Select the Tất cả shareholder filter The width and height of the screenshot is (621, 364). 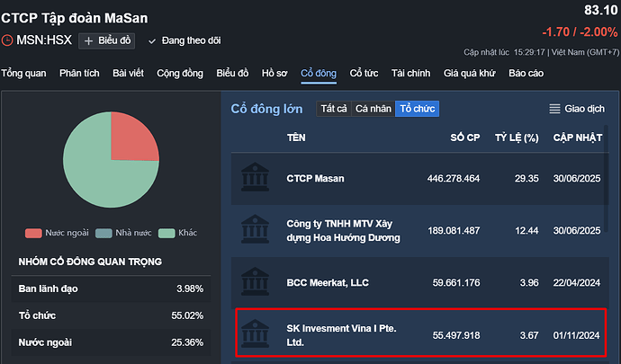click(x=334, y=109)
